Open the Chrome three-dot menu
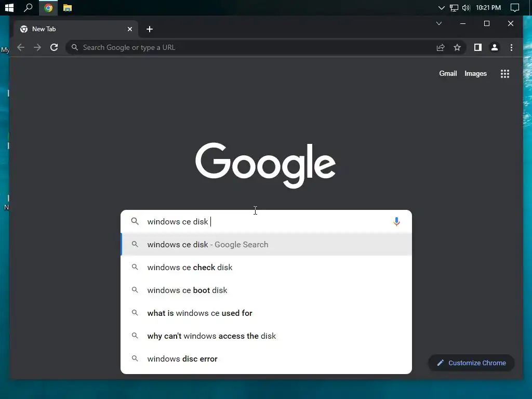 pos(511,47)
